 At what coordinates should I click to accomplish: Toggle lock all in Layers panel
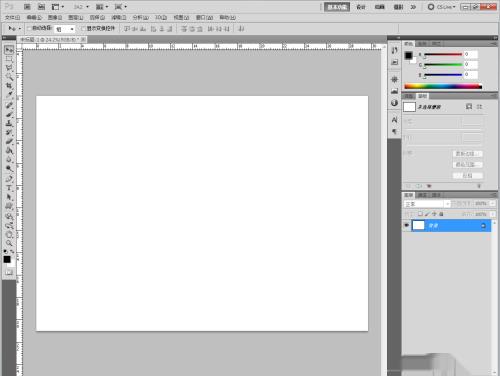click(441, 214)
